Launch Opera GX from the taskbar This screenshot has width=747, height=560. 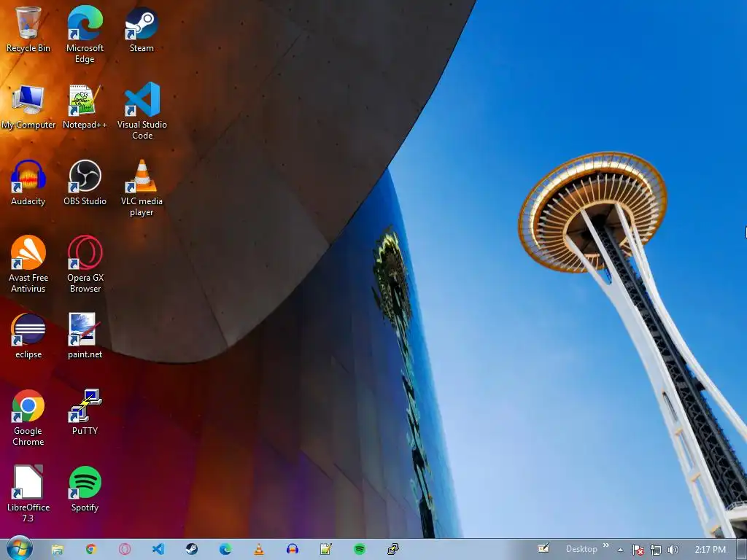tap(125, 550)
